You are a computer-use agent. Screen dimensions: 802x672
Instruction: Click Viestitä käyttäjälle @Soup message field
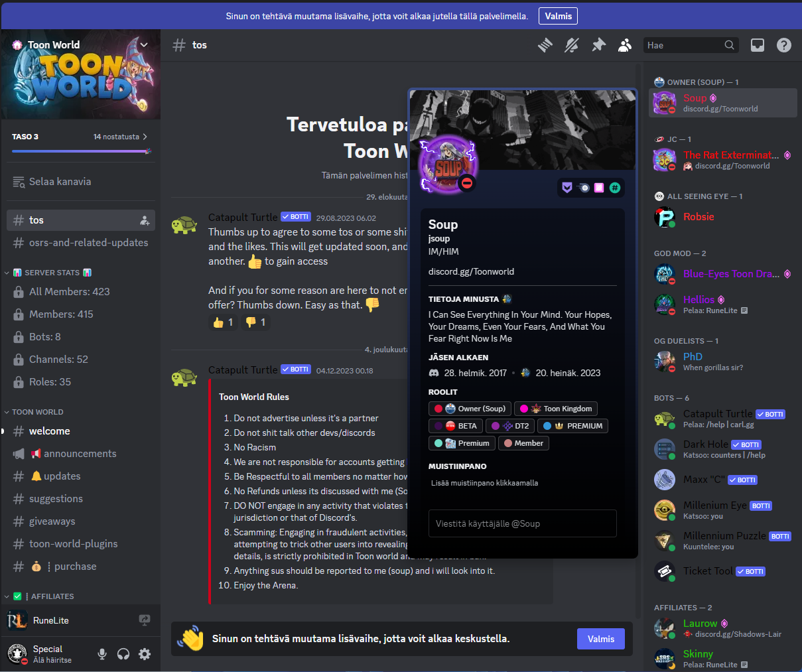click(x=523, y=523)
